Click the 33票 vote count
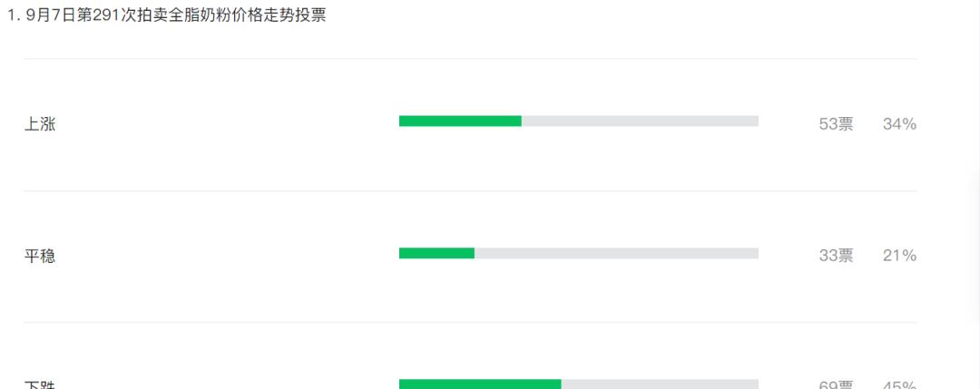 coord(837,256)
